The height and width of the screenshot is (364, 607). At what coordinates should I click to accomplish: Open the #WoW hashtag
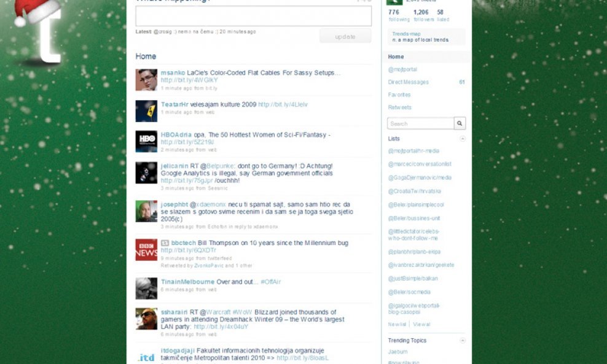[x=242, y=312]
